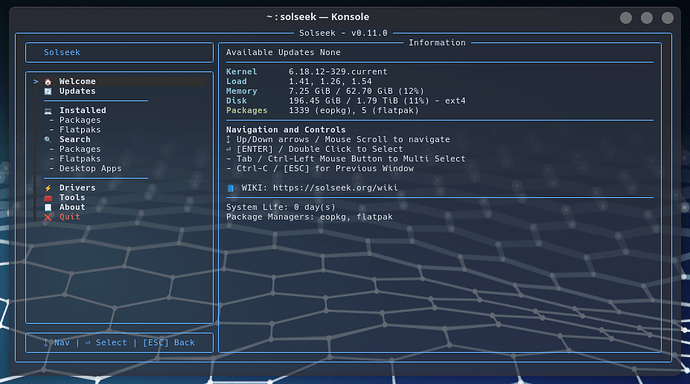Open the About entry
Screen dimensions: 690x384
click(72, 207)
